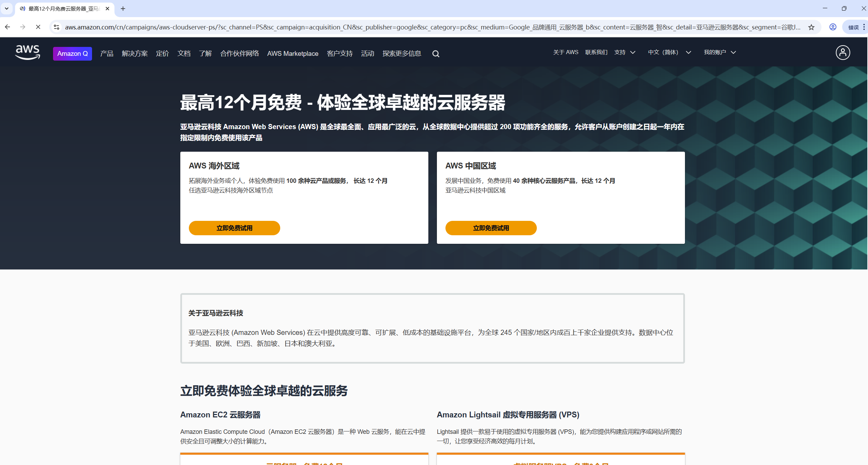The width and height of the screenshot is (868, 465).
Task: Click the 立即免费体验全球卓越的云服务 heading
Action: click(264, 391)
